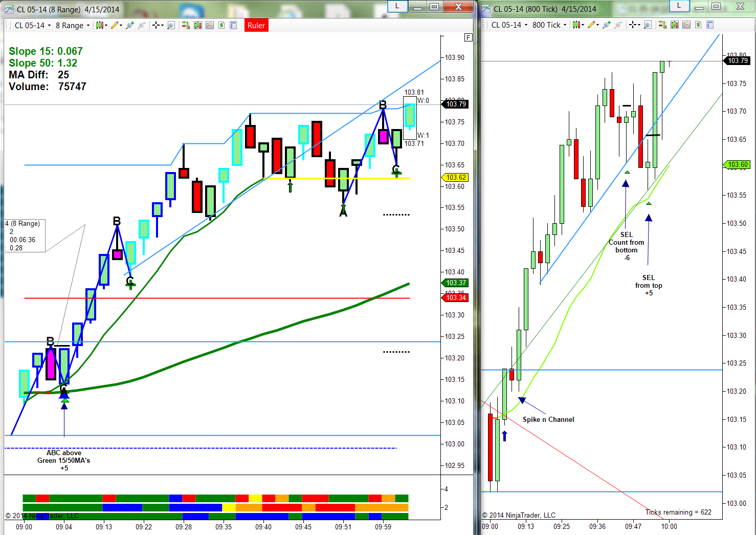The width and height of the screenshot is (756, 535).
Task: Click the chart style candles icon in 8 Range window
Action: 99,25
